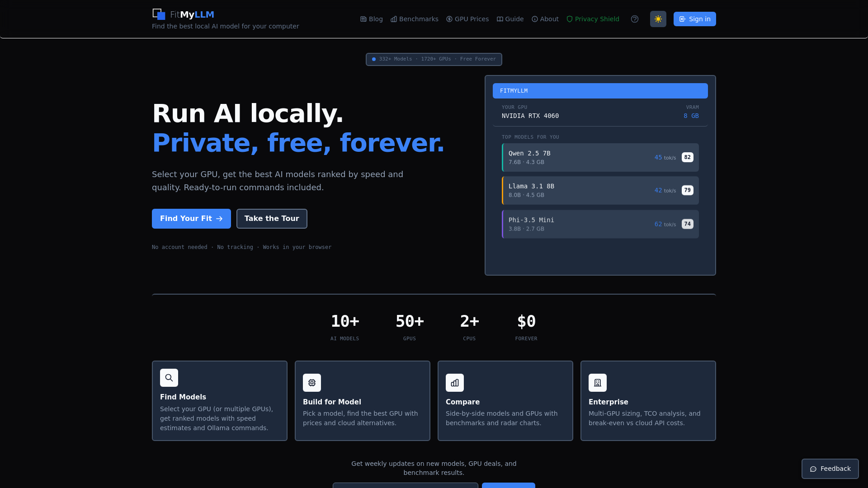868x488 pixels.
Task: Click the Blog newspaper icon
Action: [x=363, y=19]
